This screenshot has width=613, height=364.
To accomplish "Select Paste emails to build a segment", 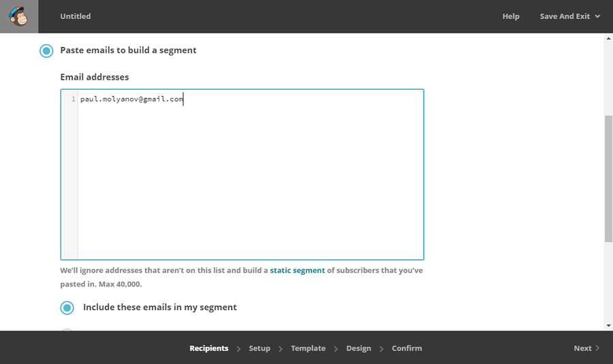I will click(46, 51).
